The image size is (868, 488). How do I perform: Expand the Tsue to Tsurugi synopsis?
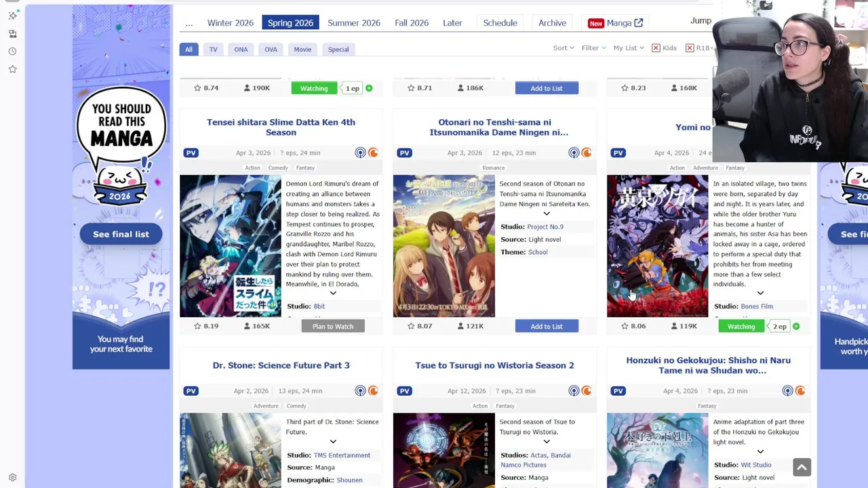point(547,442)
